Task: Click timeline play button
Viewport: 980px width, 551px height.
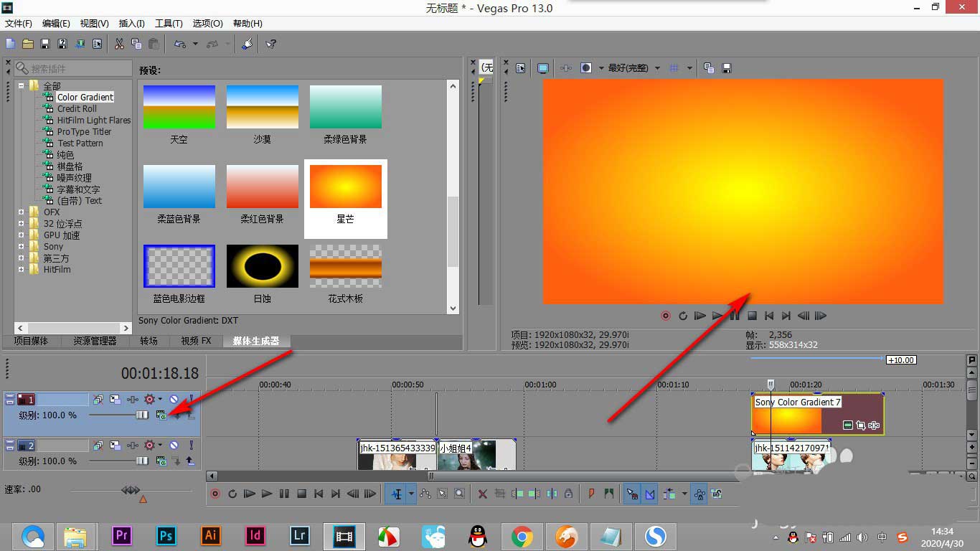Action: point(267,494)
